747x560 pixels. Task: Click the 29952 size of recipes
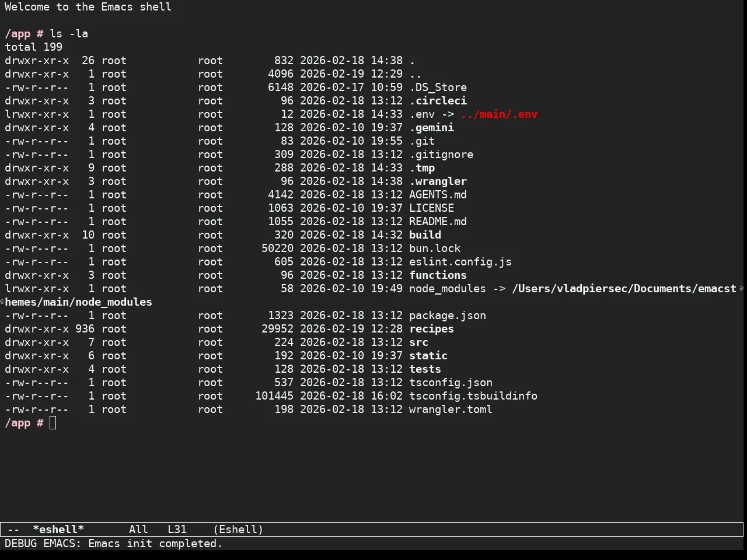[x=277, y=329]
